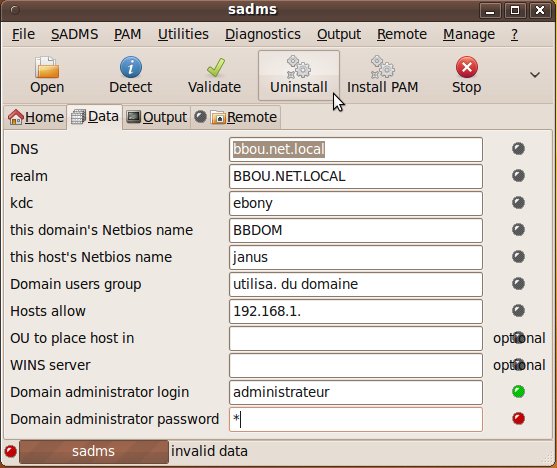557x468 pixels.
Task: Open the SADMS menu
Action: 74,34
